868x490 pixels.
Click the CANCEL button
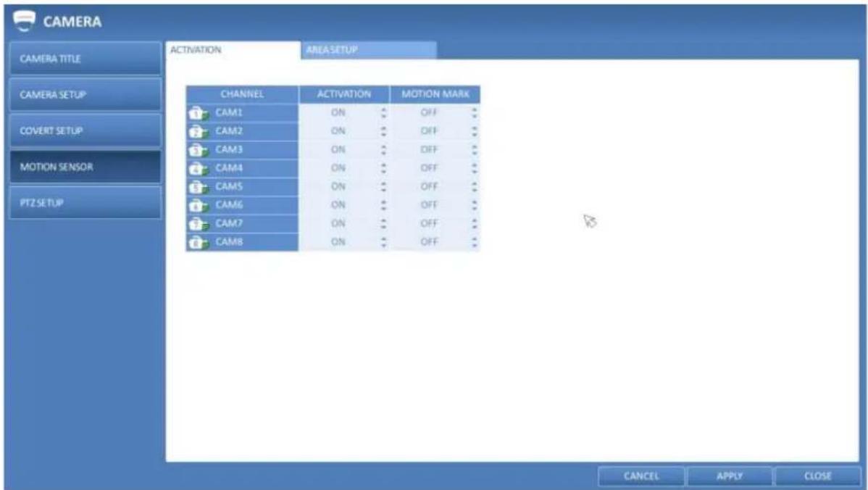[641, 476]
